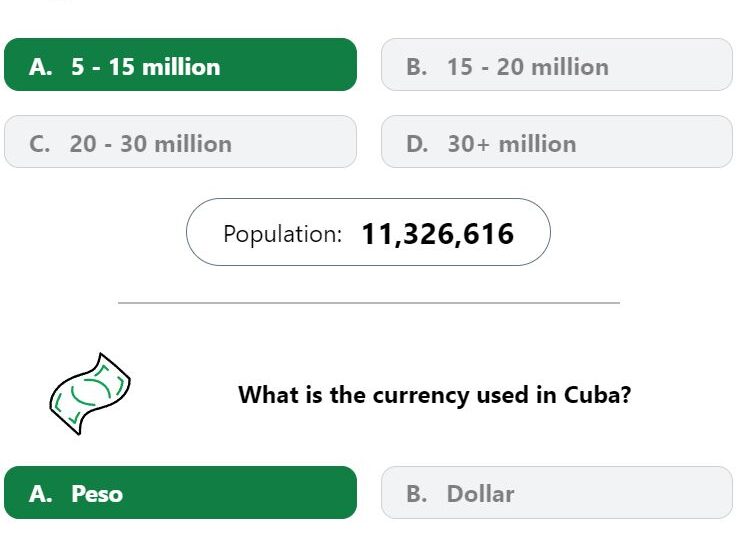Click the Population result pill

[x=368, y=233]
